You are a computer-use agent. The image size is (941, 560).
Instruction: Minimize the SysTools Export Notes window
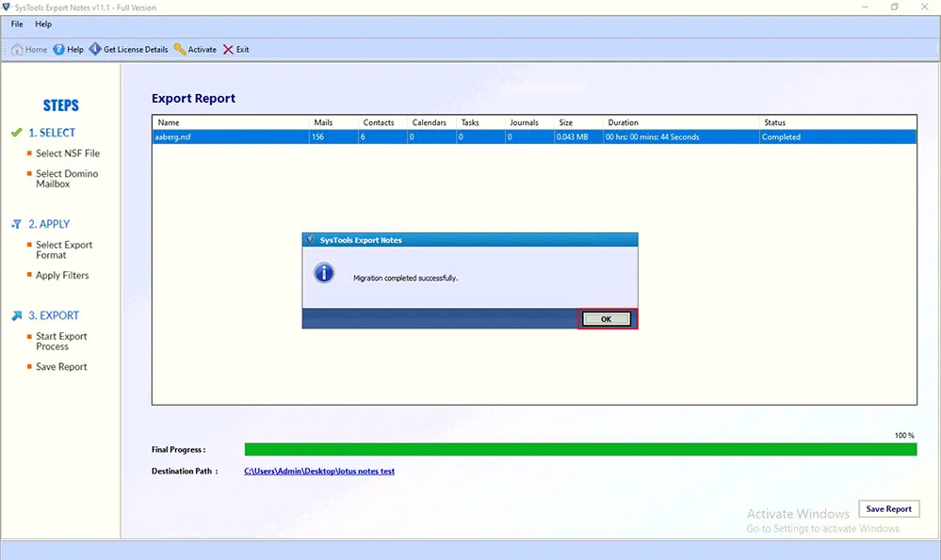[866, 8]
